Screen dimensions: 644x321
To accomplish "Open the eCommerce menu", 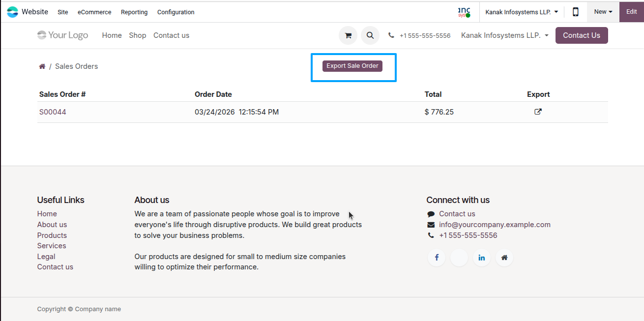I will point(94,12).
